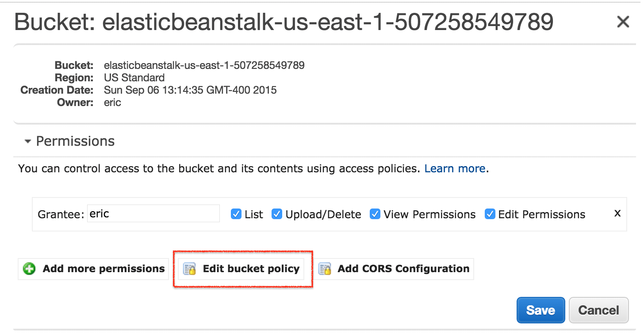Open the Learn more link
The image size is (644, 334).
coord(455,169)
